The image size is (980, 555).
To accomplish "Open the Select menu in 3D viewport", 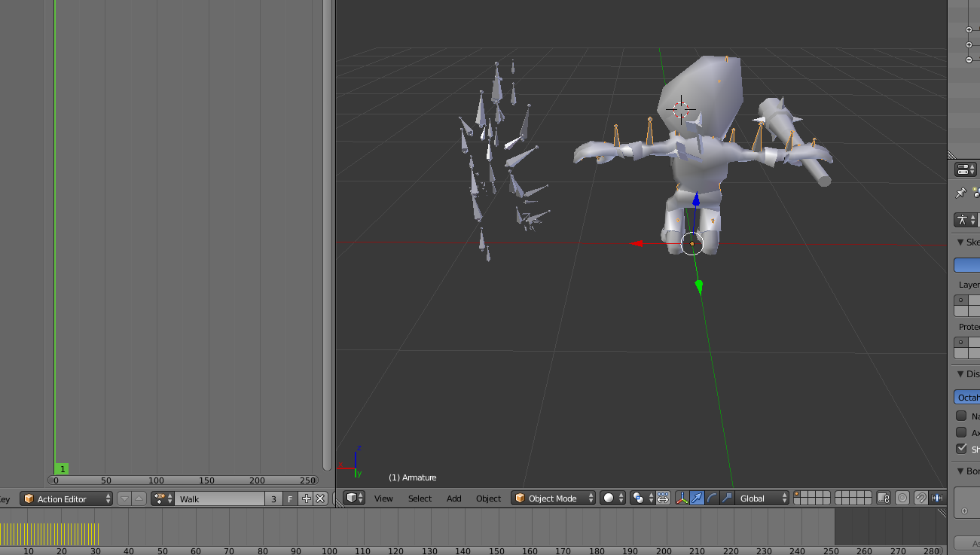I will 420,499.
